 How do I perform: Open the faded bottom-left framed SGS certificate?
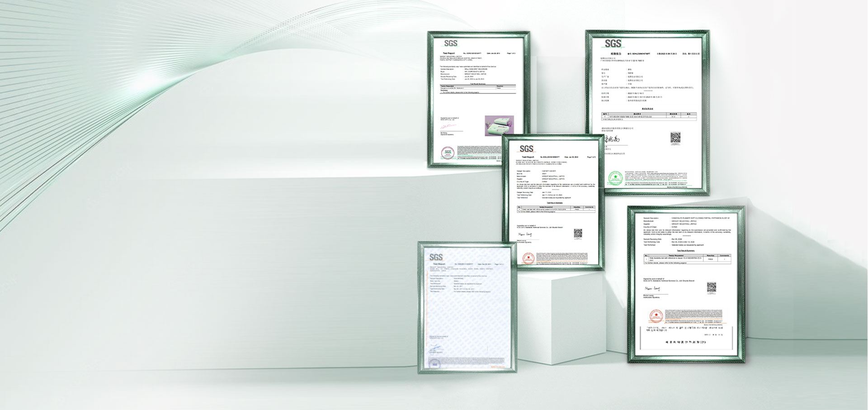467,308
